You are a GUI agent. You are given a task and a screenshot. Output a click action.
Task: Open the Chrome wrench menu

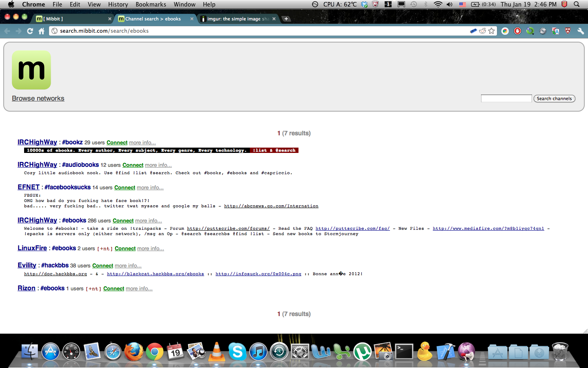click(581, 31)
